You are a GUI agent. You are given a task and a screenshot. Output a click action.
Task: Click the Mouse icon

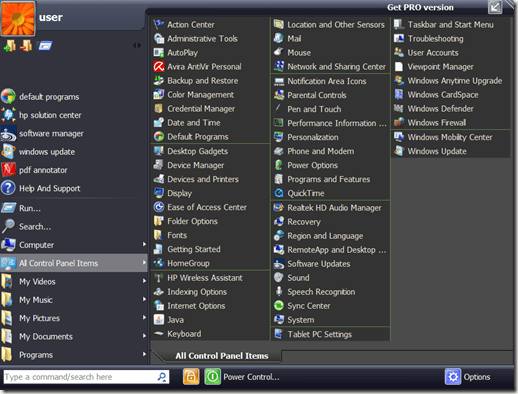pyautogui.click(x=279, y=53)
